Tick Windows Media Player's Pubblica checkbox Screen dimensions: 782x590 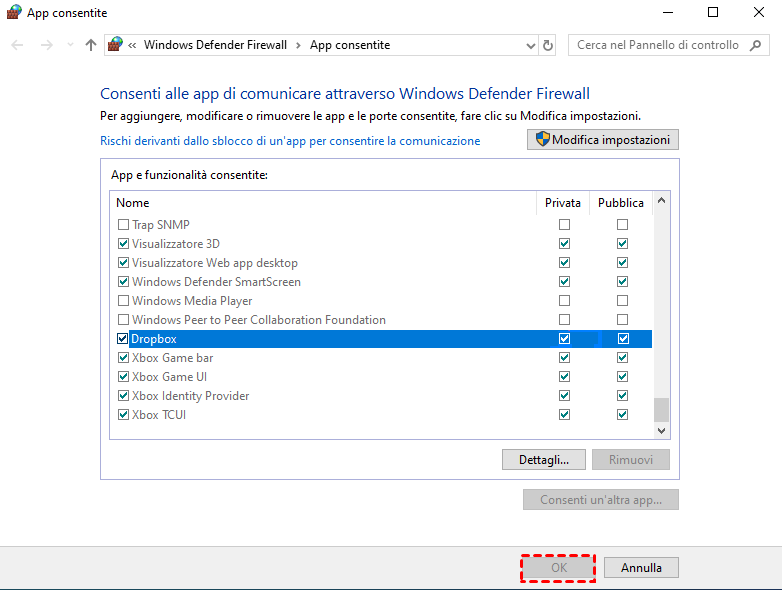[622, 301]
